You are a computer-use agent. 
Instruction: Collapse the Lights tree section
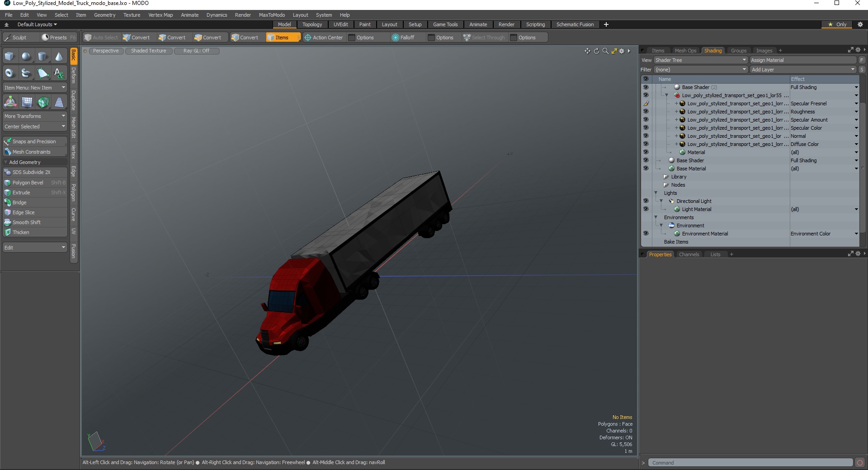[x=656, y=193]
